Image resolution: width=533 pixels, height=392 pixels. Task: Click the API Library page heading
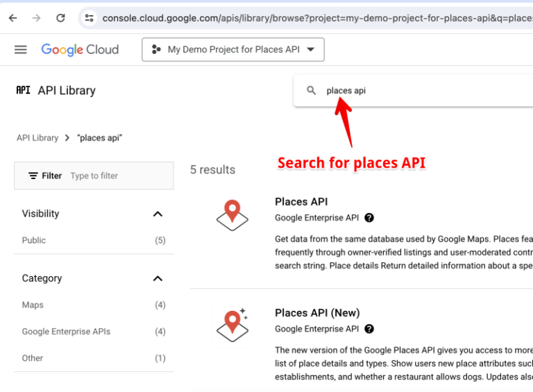pos(67,90)
